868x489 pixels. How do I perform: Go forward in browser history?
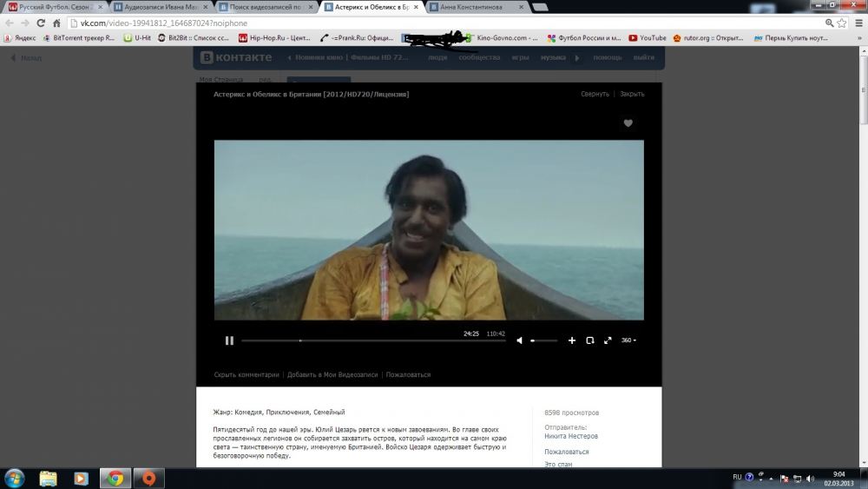click(x=25, y=23)
